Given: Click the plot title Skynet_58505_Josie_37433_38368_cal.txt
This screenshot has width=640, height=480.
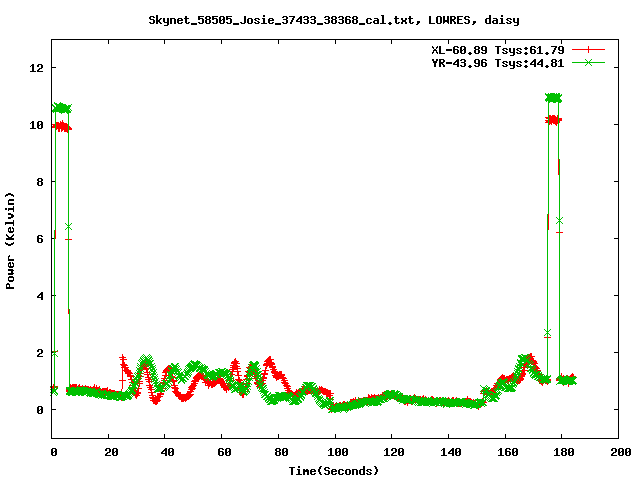Looking at the screenshot, I should tap(285, 20).
